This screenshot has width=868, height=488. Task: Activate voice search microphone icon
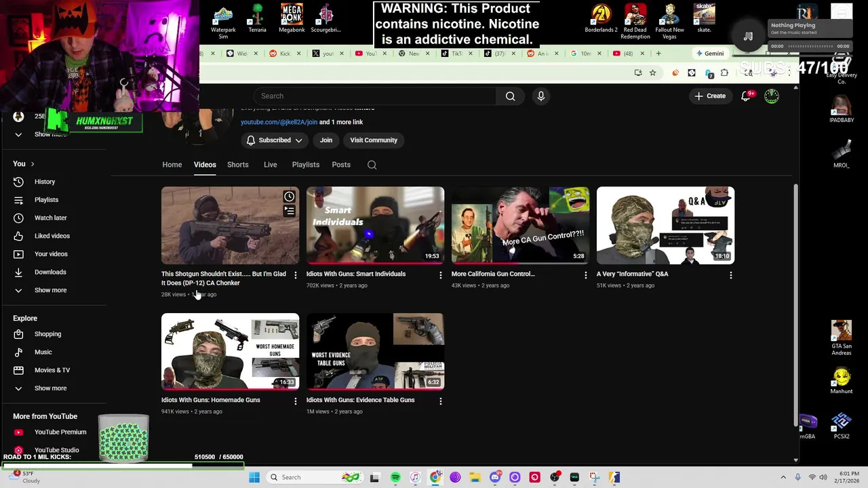tap(541, 96)
